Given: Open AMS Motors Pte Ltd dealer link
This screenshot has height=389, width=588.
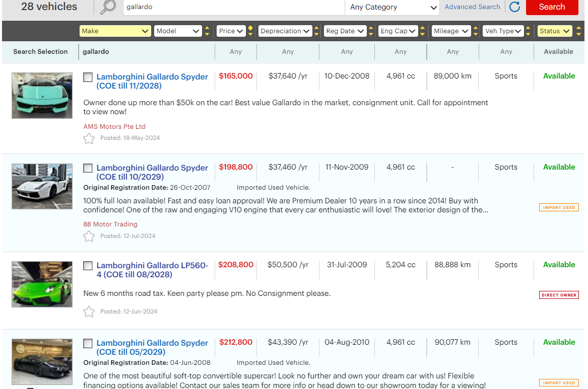Looking at the screenshot, I should 114,127.
